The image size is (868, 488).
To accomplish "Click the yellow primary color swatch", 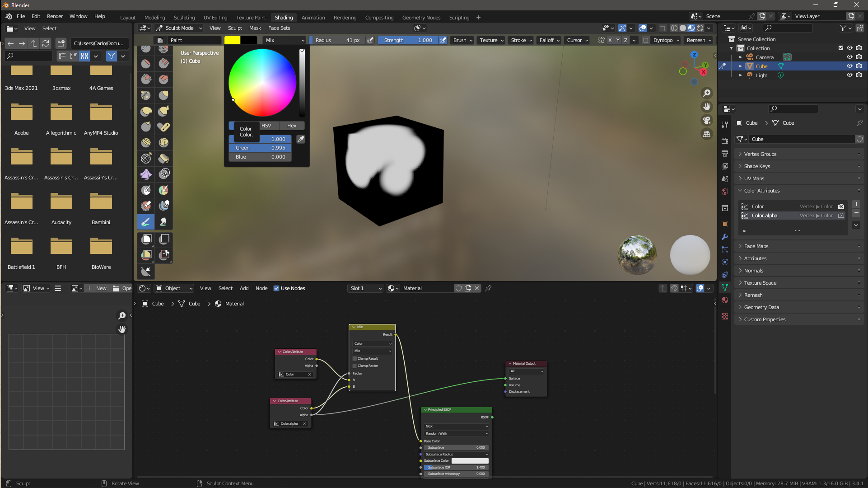I will pyautogui.click(x=232, y=40).
